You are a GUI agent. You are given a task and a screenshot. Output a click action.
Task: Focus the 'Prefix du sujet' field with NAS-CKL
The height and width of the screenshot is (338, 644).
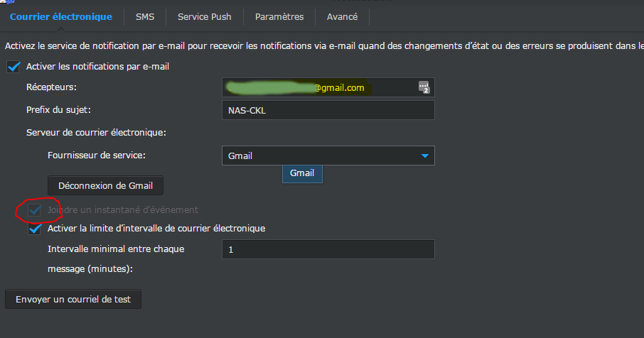click(328, 110)
